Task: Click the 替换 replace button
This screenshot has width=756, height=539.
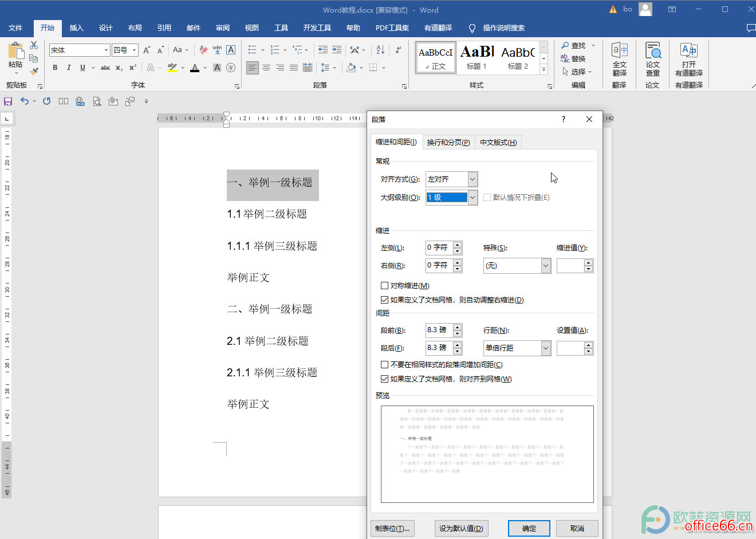Action: coord(573,58)
